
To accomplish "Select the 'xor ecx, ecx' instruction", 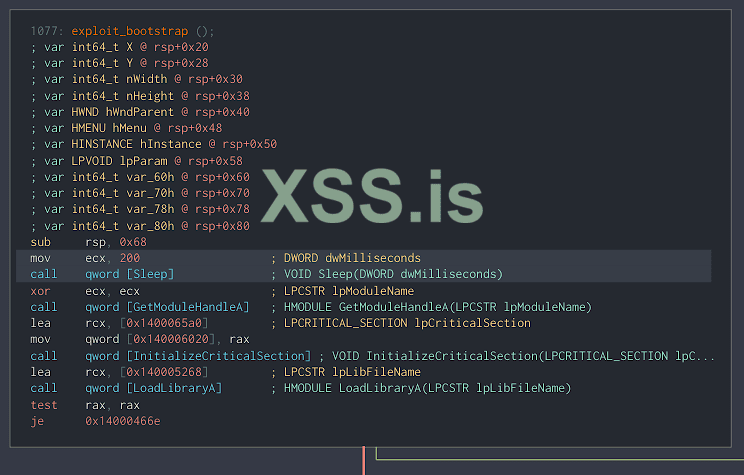I will 85,291.
